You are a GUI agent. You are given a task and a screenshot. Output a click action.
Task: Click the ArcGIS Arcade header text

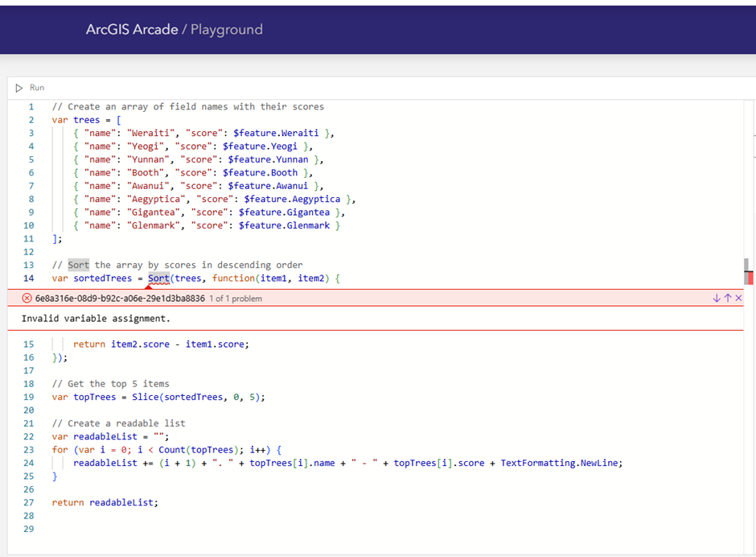(x=131, y=29)
